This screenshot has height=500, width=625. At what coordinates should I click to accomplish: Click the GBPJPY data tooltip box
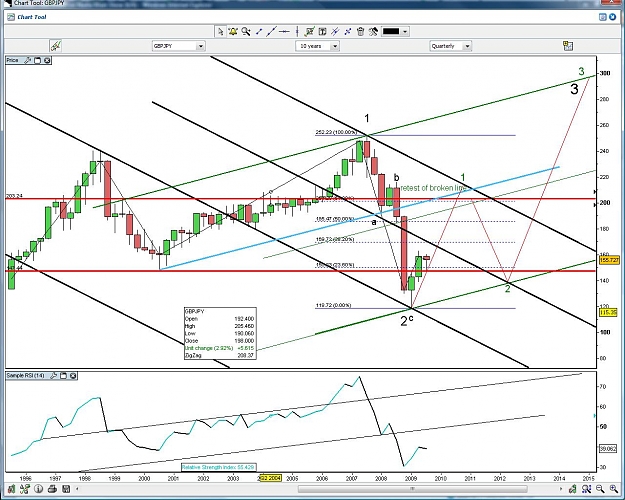220,333
